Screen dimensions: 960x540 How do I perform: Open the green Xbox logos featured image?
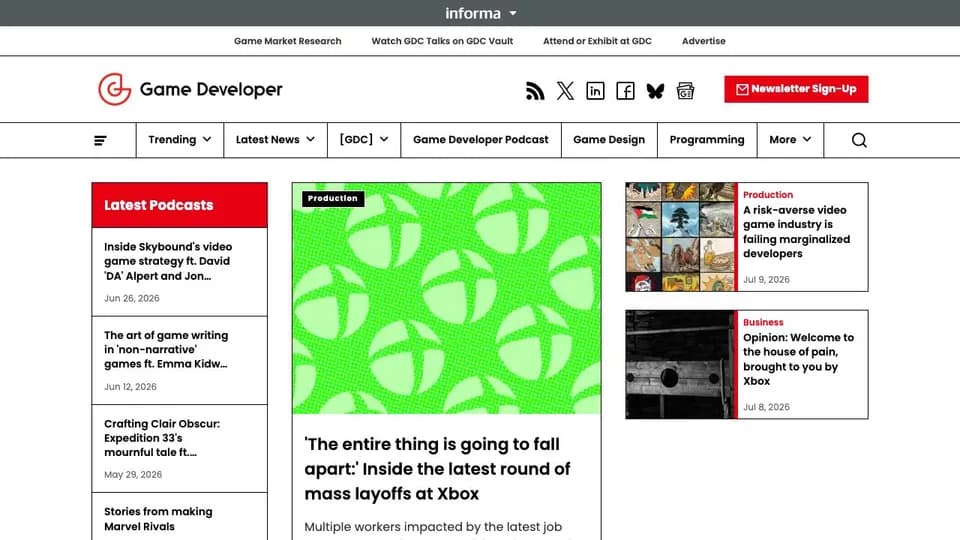tap(446, 298)
